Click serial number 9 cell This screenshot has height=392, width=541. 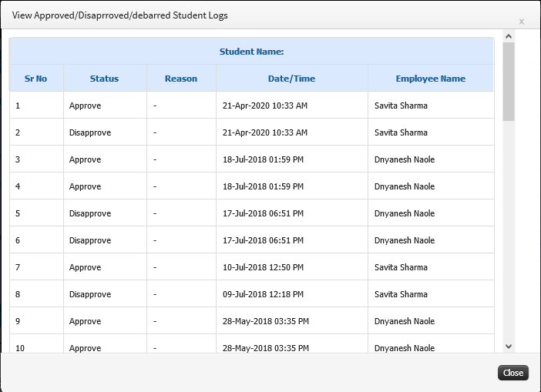36,320
